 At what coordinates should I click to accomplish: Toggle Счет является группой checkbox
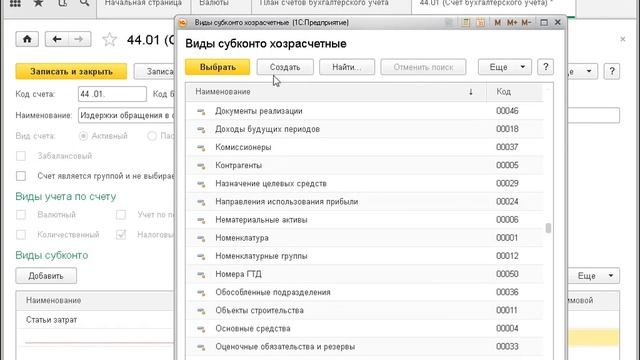[x=21, y=176]
